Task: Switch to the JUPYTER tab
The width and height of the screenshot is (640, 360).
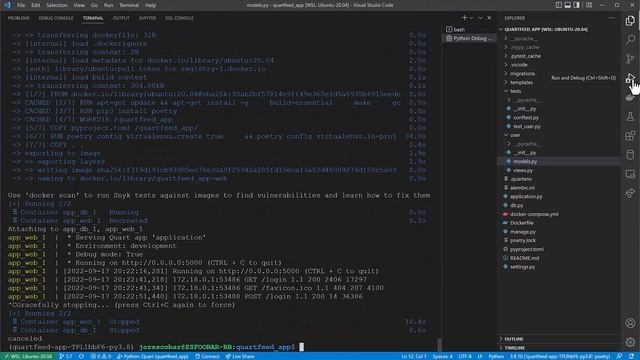Action: (x=147, y=18)
